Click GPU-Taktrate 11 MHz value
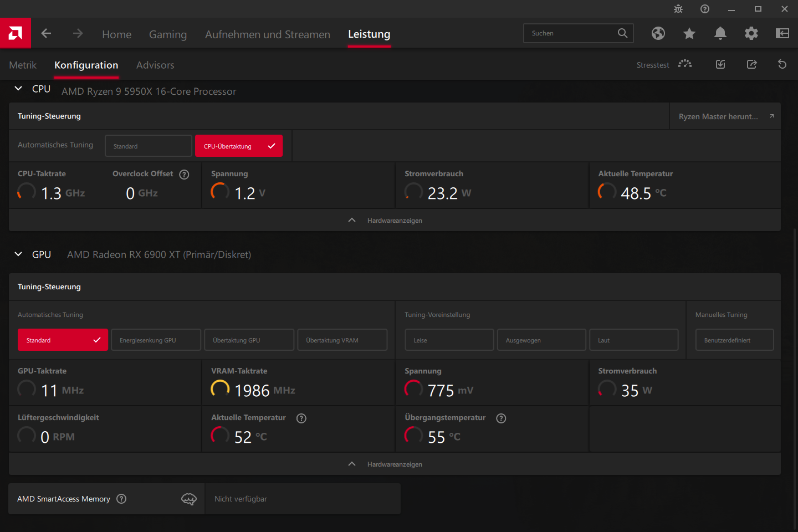The image size is (798, 532). 63,390
